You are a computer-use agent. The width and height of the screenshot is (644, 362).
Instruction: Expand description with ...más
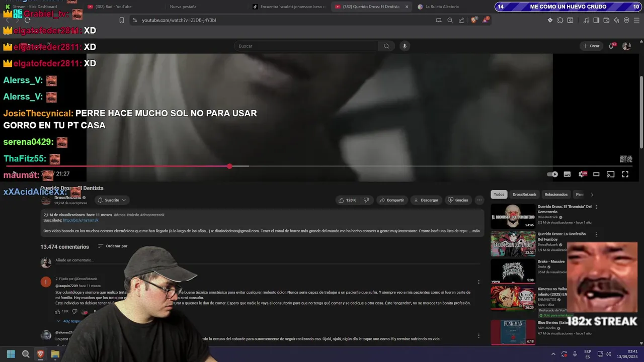point(474,231)
